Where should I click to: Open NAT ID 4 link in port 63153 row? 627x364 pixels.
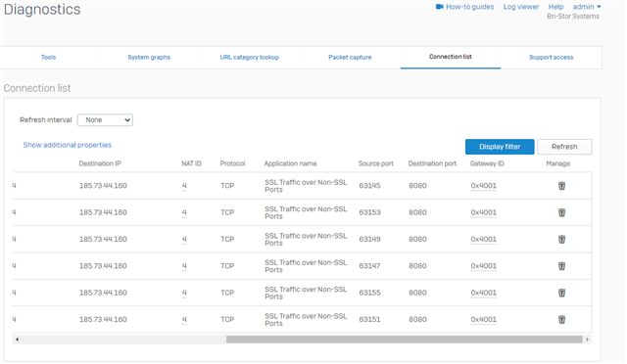(x=184, y=212)
